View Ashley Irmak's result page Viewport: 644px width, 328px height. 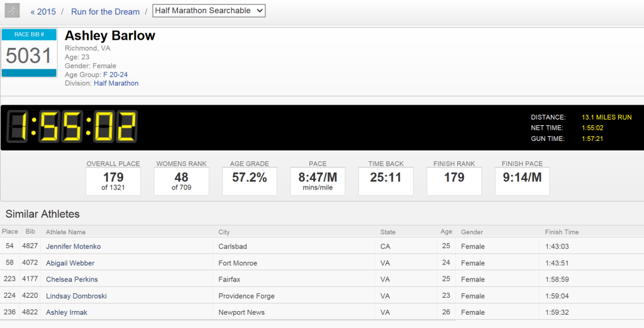[x=67, y=312]
